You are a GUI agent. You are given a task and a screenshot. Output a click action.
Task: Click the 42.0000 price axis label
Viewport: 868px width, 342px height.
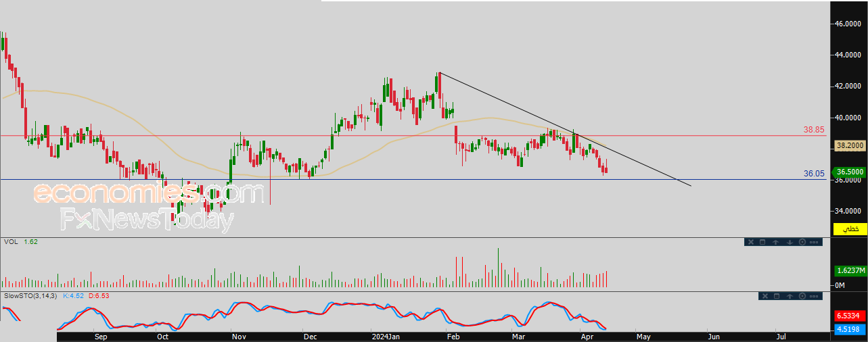point(848,86)
